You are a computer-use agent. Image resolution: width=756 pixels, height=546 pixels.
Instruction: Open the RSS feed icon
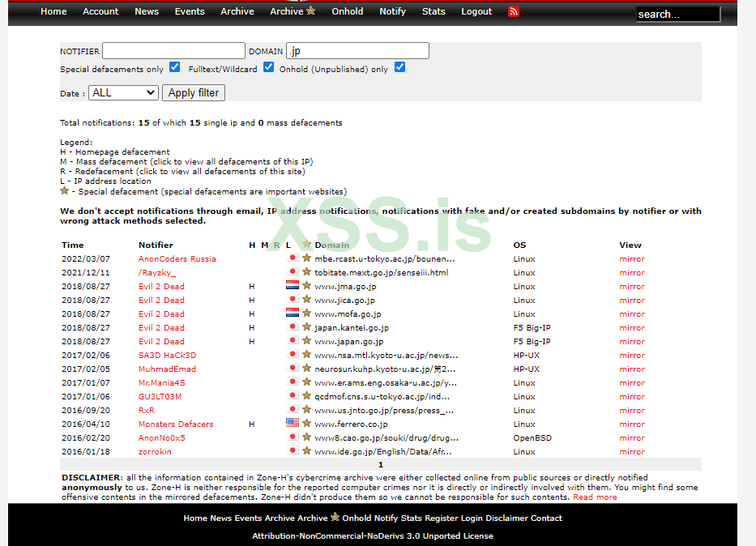click(x=514, y=11)
